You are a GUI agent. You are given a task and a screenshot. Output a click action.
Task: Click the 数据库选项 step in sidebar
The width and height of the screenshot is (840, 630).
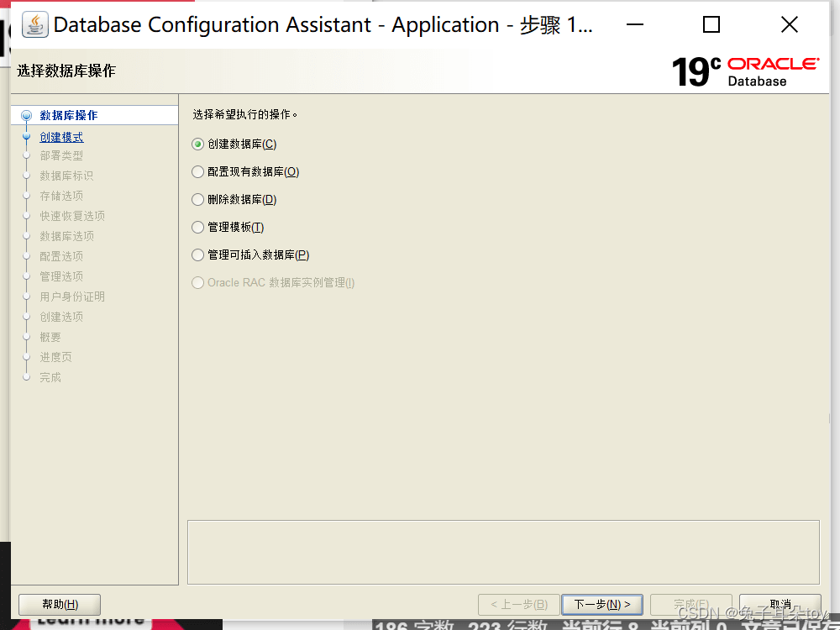click(67, 236)
